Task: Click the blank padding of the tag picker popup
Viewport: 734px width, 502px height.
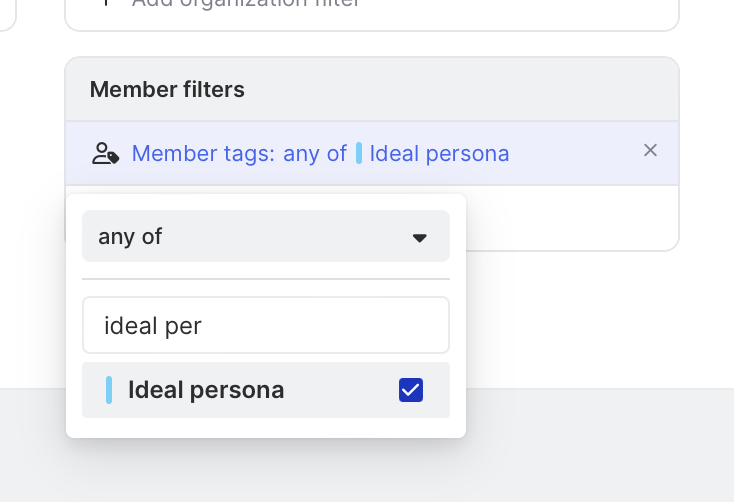Action: [265, 427]
